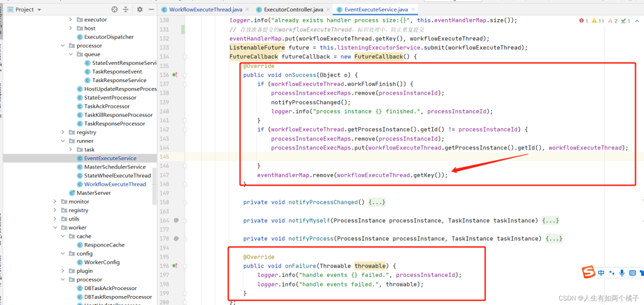Click override gutter icon on line 136
Image resolution: width=644 pixels, height=305 pixels.
click(x=175, y=74)
